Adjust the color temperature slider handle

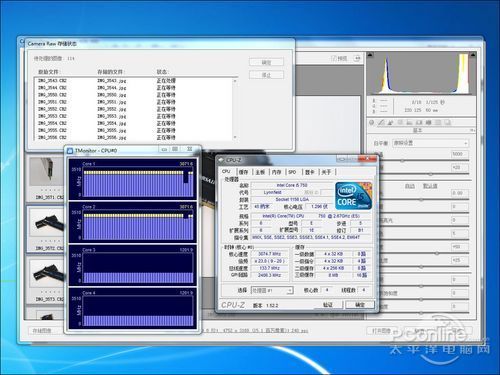(402, 161)
